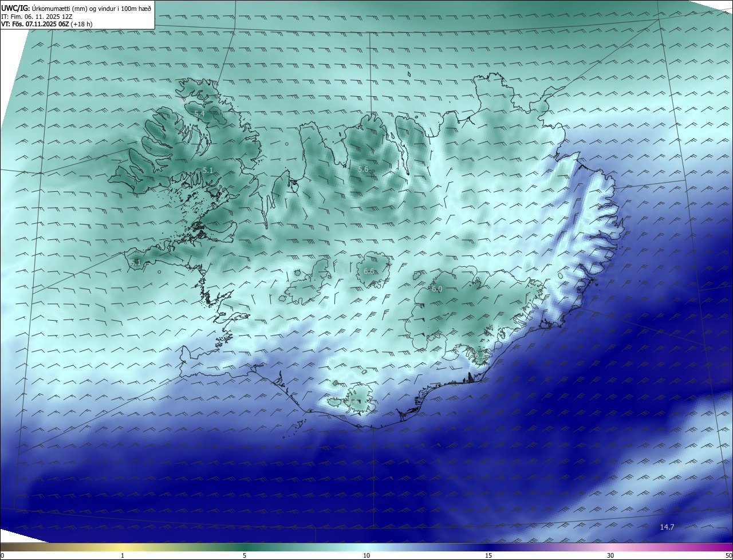The image size is (733, 560).
Task: Click the "10" tick label on the color scale
Action: [366, 555]
